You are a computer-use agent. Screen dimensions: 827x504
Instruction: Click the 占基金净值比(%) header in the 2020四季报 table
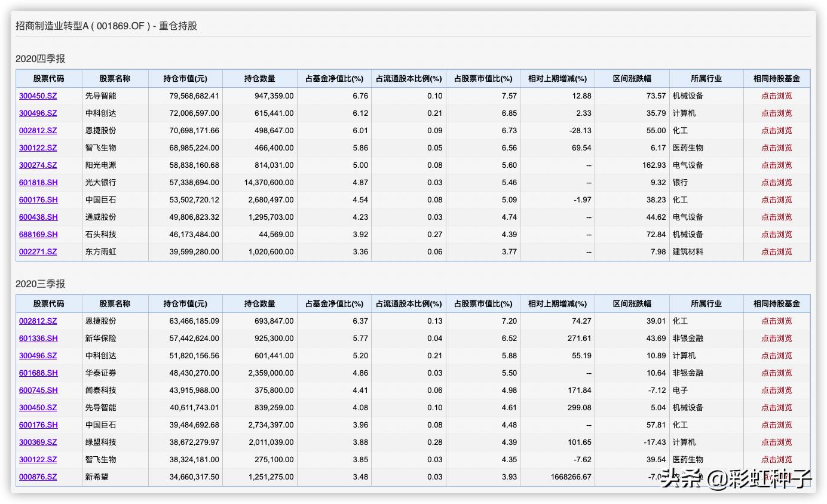point(334,78)
